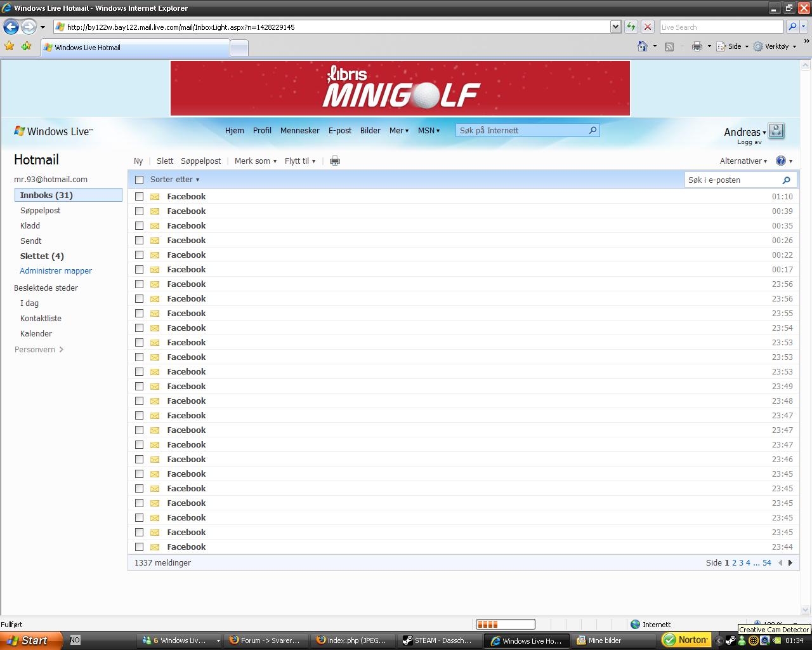Viewport: 812px width, 650px height.
Task: Tick checkbox of the 23:49 Facebook message
Action: pyautogui.click(x=140, y=387)
